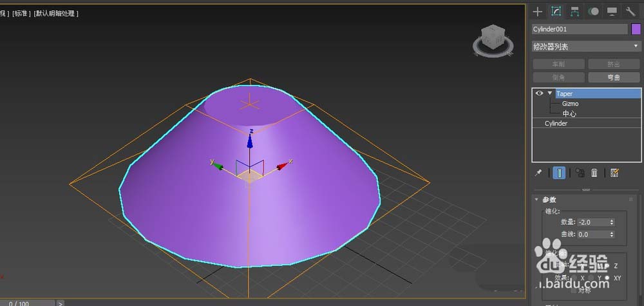
Task: Click the time slider next-frame arrow
Action: 60,303
